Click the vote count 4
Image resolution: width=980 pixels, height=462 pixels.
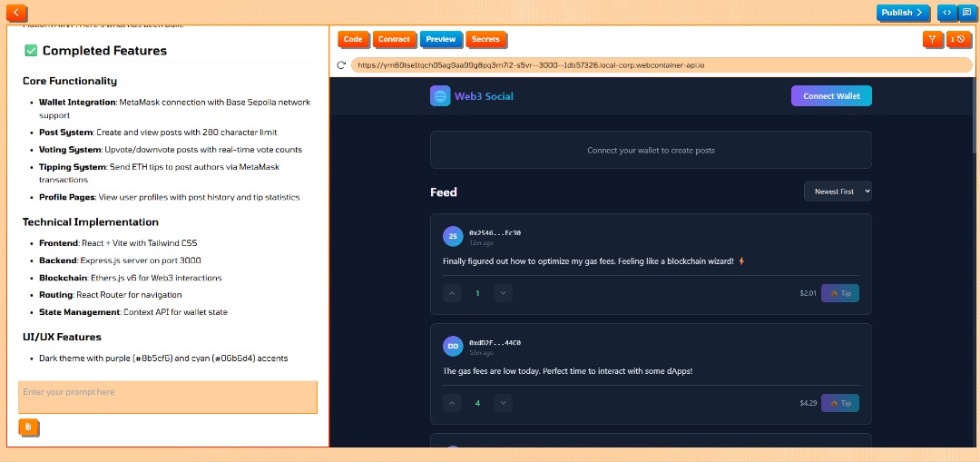point(477,403)
